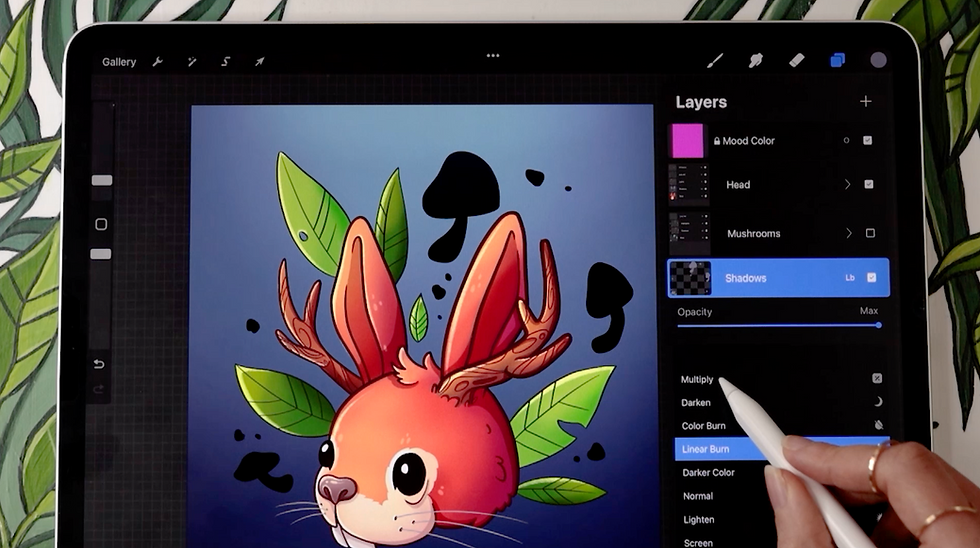Tap the Darken crescent icon
Screen dimensions: 980x548
[878, 402]
